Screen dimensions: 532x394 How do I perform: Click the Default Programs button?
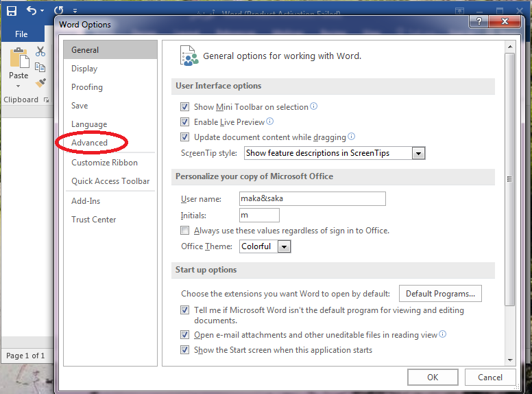click(440, 294)
